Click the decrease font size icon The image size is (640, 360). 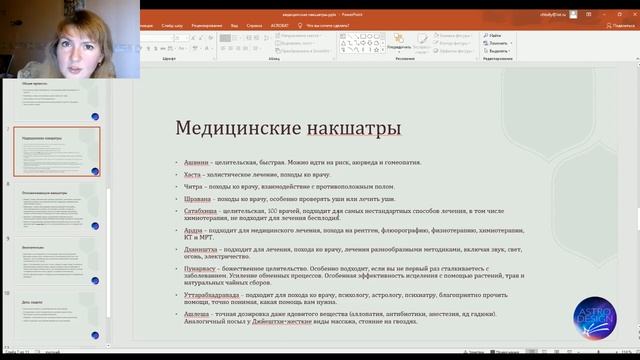pyautogui.click(x=201, y=38)
